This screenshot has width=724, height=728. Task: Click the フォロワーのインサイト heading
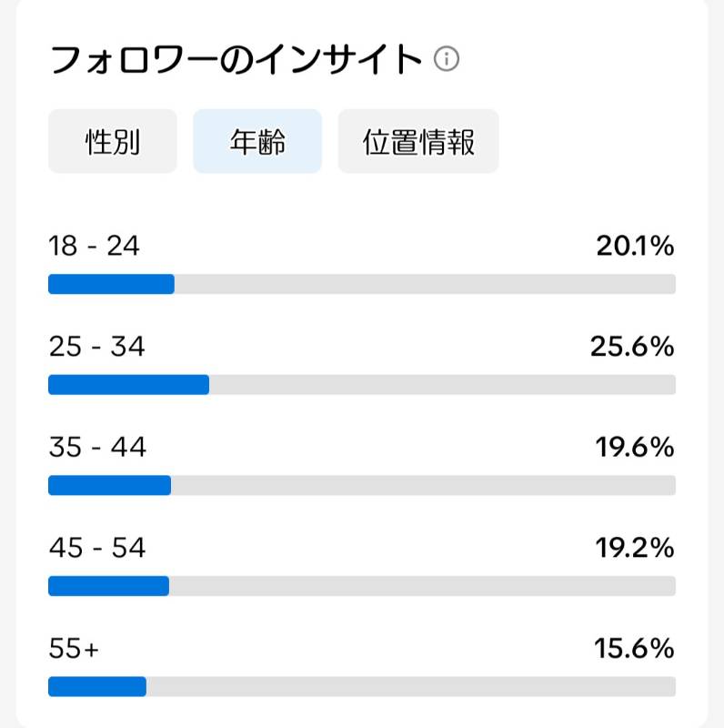236,59
